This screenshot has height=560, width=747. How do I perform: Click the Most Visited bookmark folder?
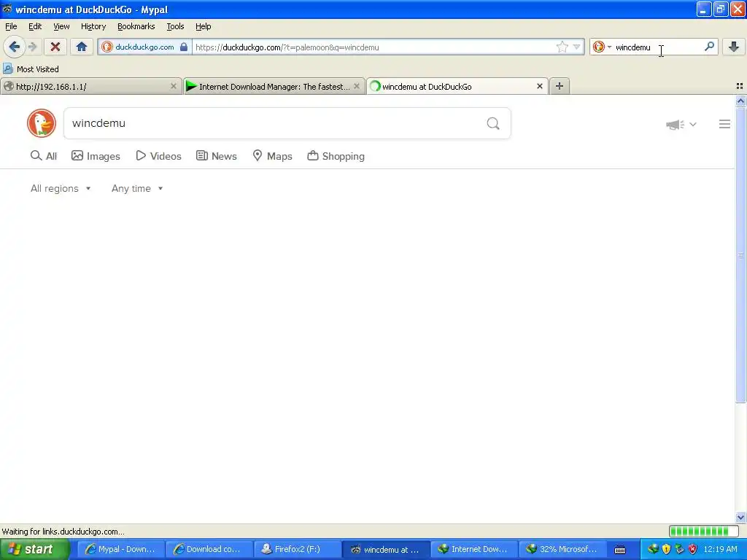[x=31, y=69]
